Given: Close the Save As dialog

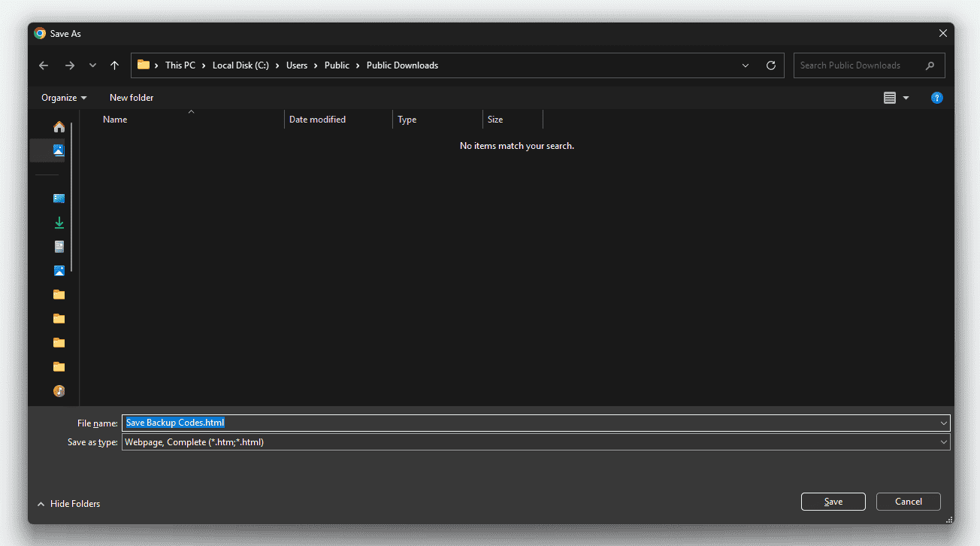Looking at the screenshot, I should coord(943,34).
